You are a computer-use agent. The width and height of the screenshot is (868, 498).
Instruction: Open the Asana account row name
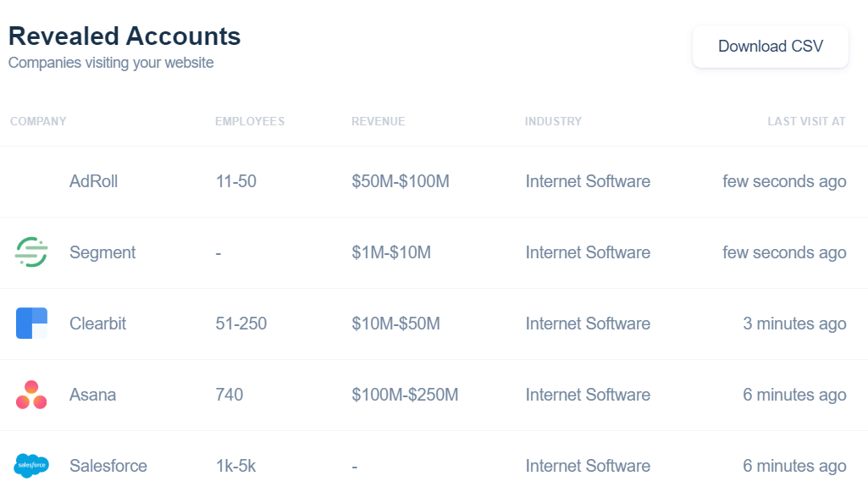coord(92,395)
